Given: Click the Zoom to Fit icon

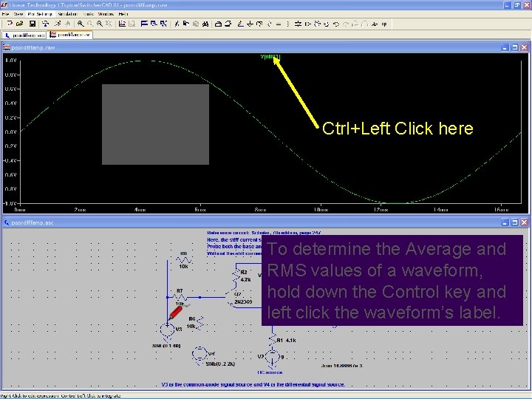Looking at the screenshot, I should pyautogui.click(x=109, y=24).
